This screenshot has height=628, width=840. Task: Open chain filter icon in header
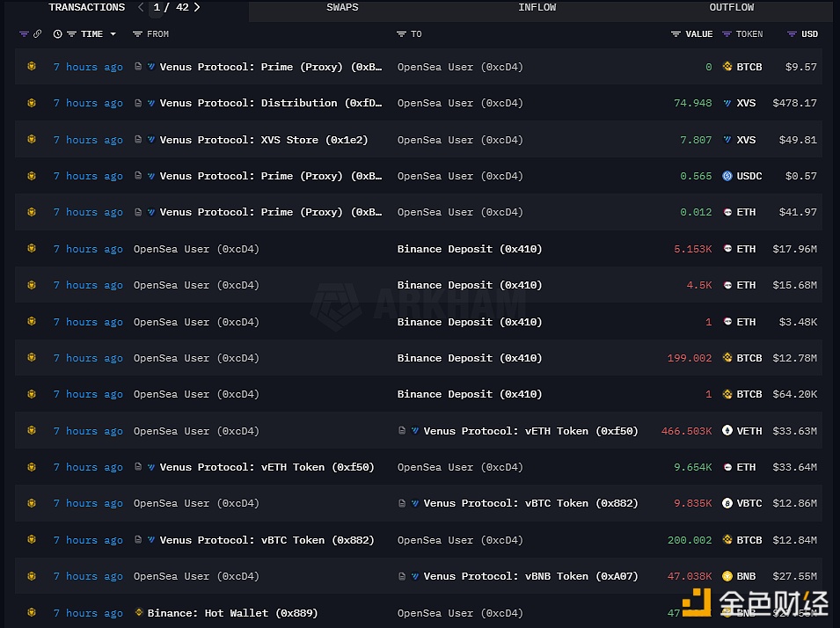click(x=24, y=34)
